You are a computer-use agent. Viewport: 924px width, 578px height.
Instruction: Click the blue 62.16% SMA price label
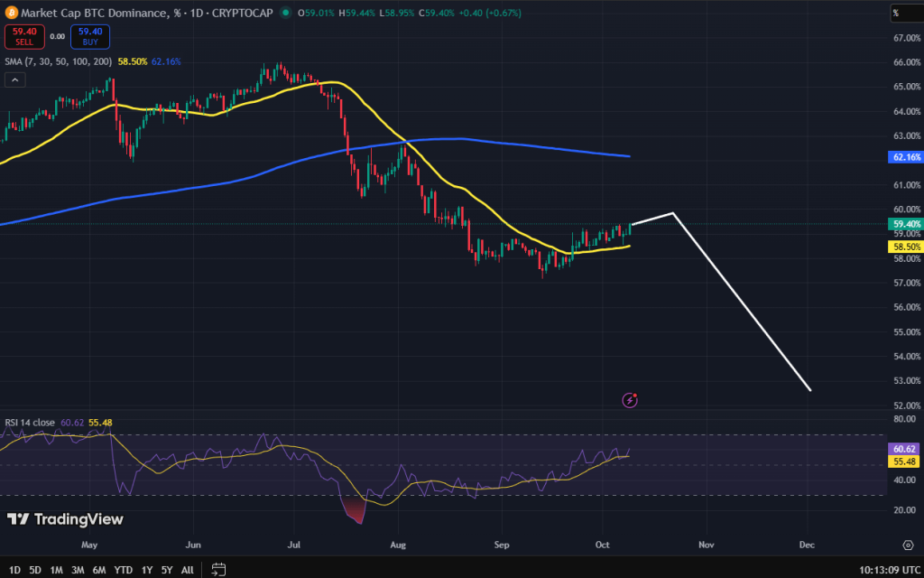point(906,157)
